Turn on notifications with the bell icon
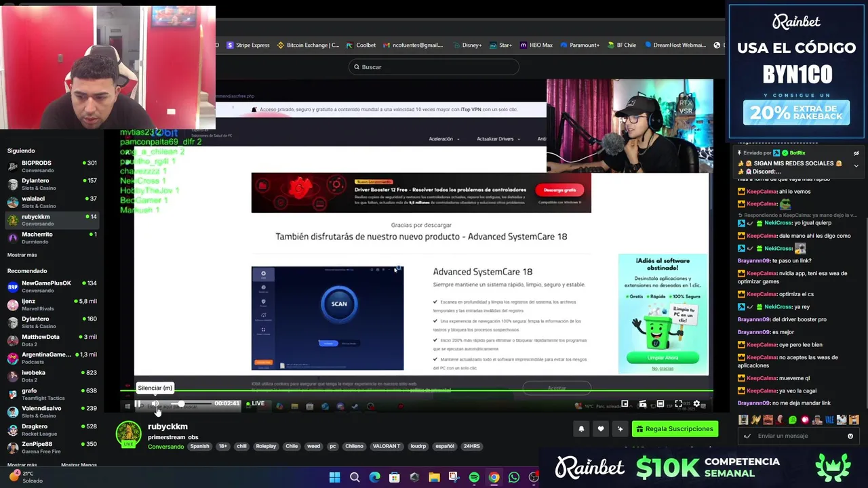 coord(581,429)
